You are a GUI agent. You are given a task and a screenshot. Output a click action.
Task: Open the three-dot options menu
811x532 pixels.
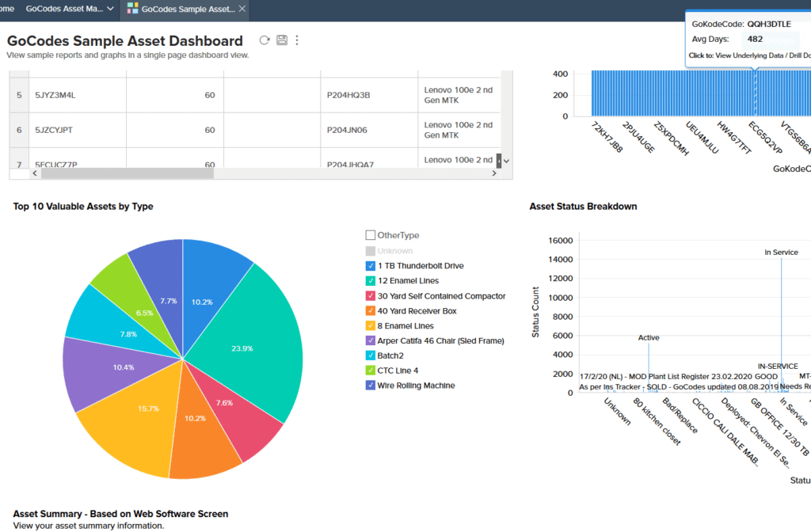pos(297,40)
